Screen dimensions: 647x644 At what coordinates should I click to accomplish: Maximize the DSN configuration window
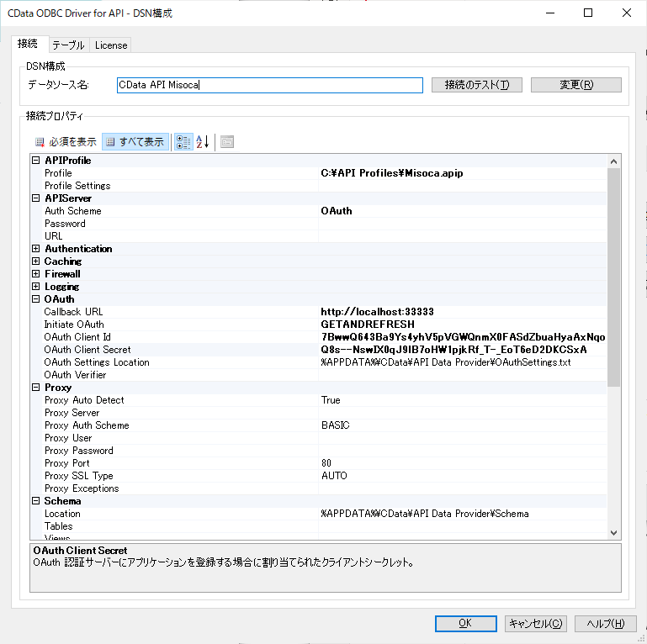pos(588,13)
